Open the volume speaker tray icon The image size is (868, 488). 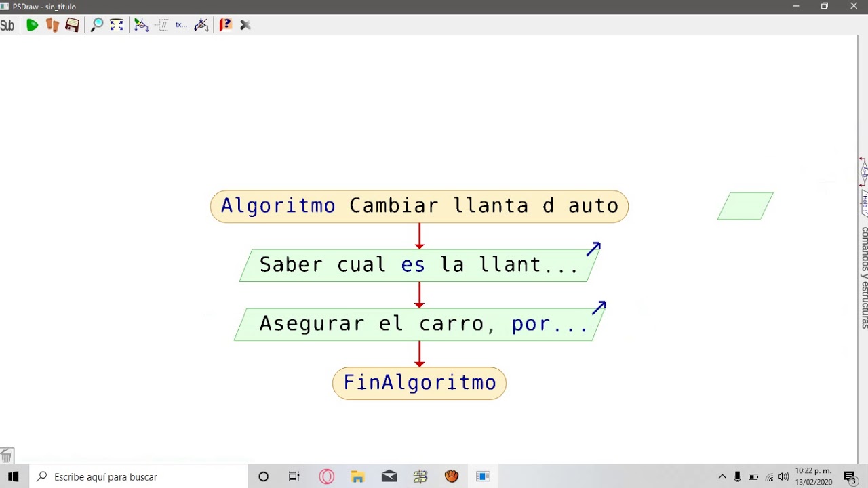click(784, 476)
